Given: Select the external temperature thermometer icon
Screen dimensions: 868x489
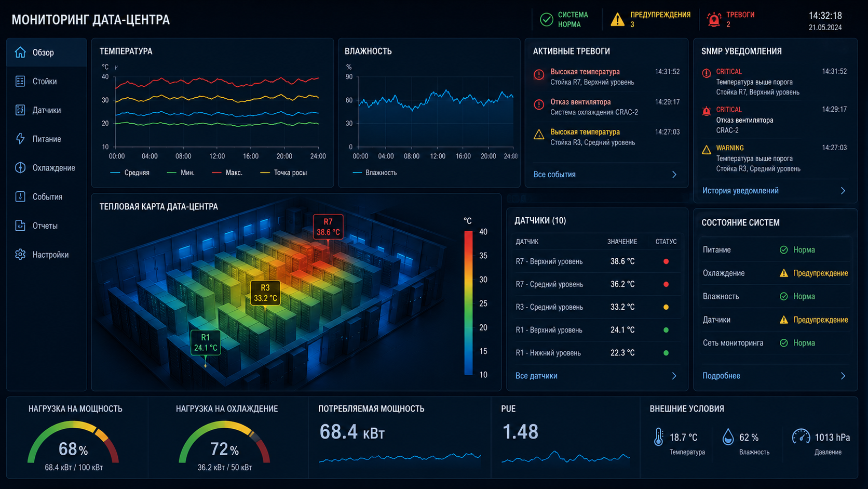Looking at the screenshot, I should pos(658,437).
